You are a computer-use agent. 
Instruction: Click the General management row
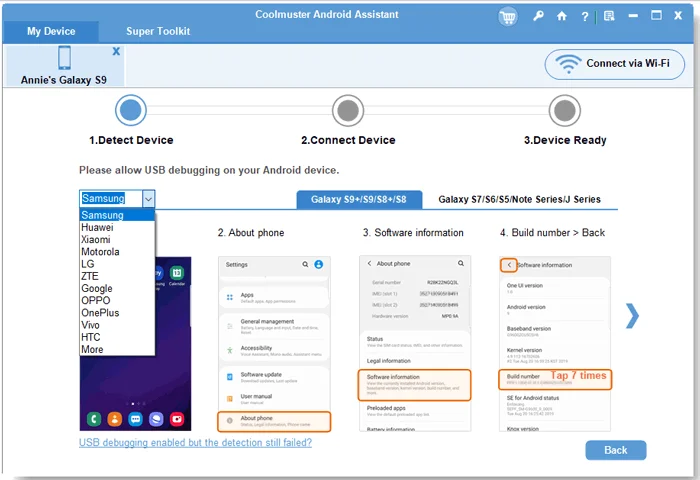[274, 327]
